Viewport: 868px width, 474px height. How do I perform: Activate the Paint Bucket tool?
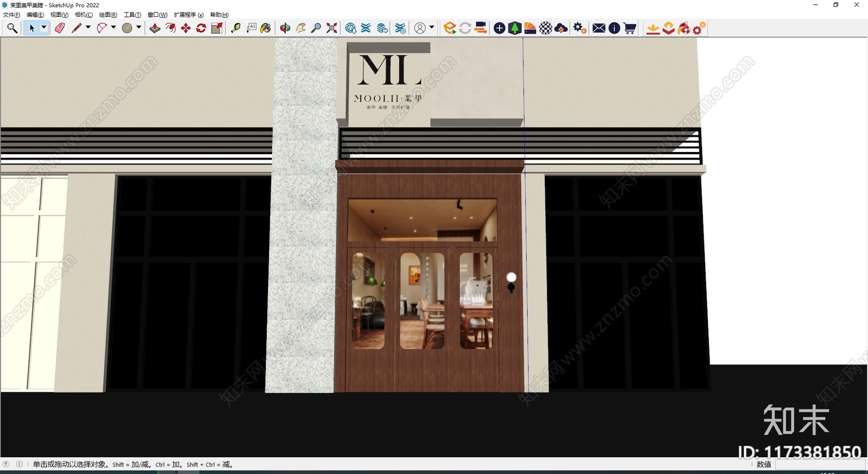point(266,28)
